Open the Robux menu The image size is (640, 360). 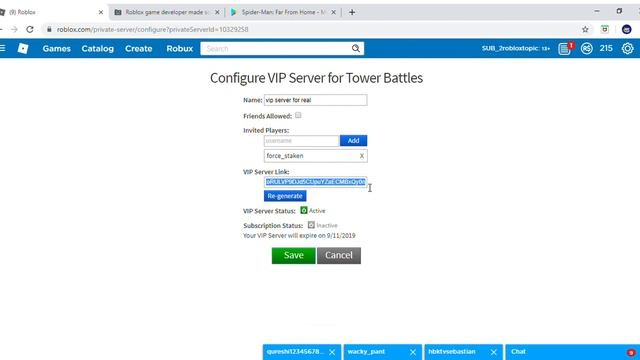180,49
